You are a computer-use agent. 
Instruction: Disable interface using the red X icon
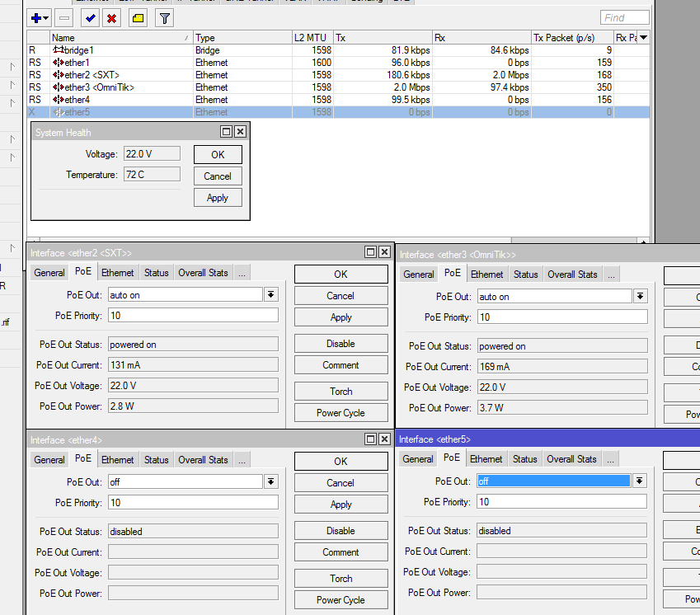click(x=111, y=17)
